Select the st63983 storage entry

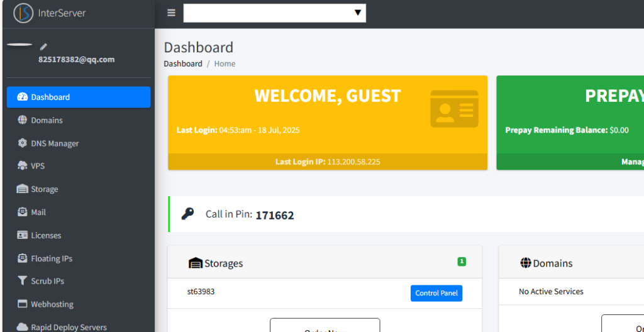(201, 292)
